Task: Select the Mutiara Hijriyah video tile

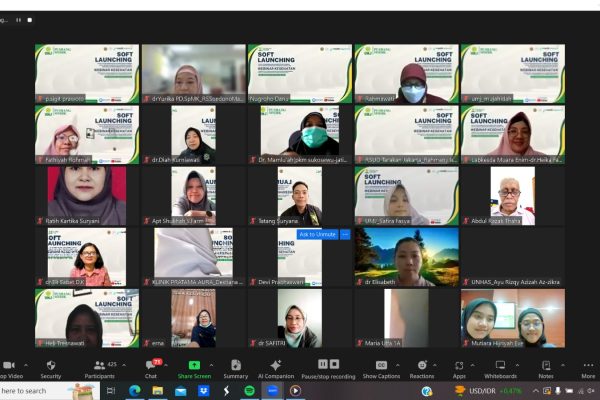Action: (513, 318)
